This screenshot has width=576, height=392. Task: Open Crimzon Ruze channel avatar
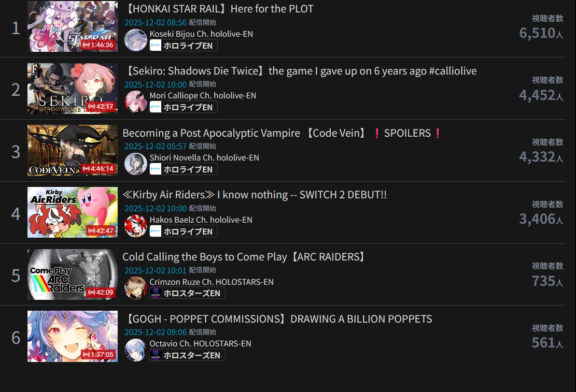coord(135,288)
